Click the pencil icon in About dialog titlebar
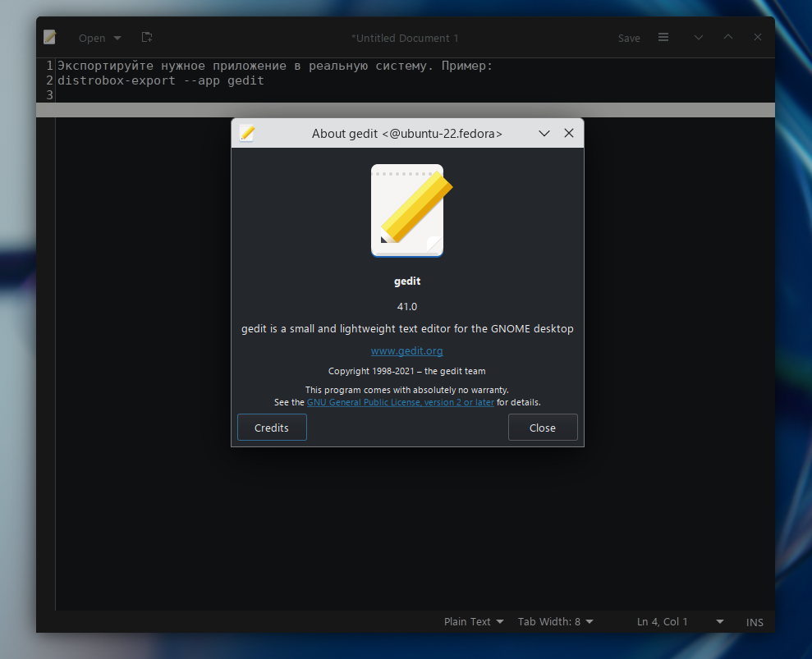This screenshot has width=812, height=659. (x=247, y=134)
